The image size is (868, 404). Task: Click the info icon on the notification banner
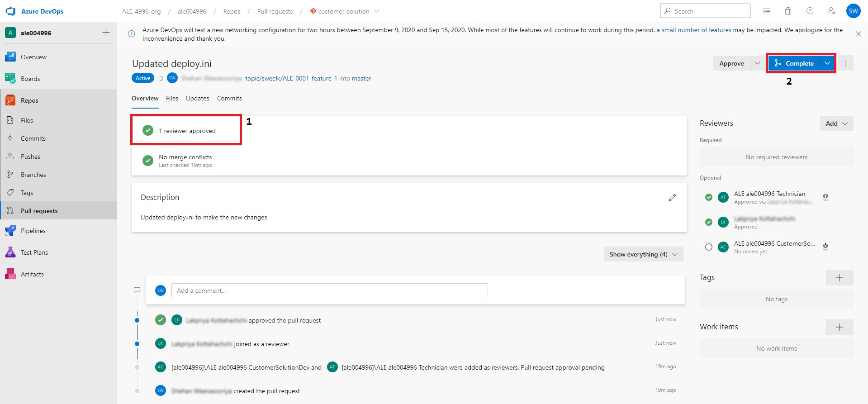[131, 34]
